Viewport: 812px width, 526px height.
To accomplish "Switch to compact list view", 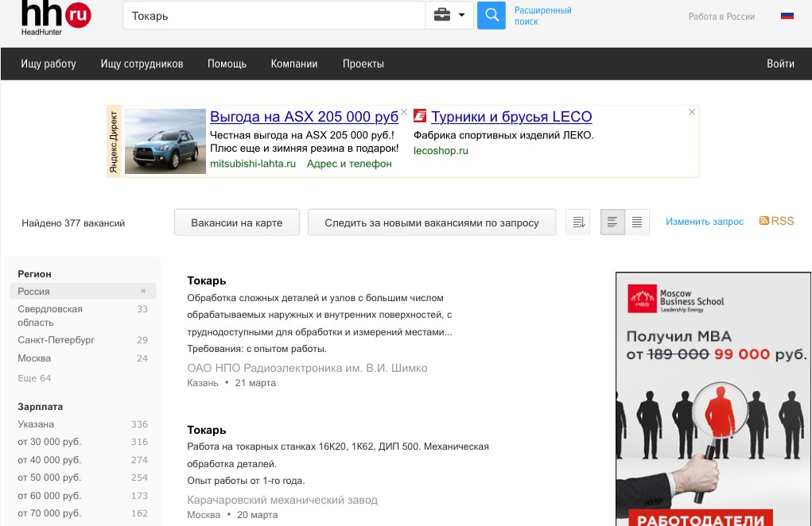I will click(637, 222).
